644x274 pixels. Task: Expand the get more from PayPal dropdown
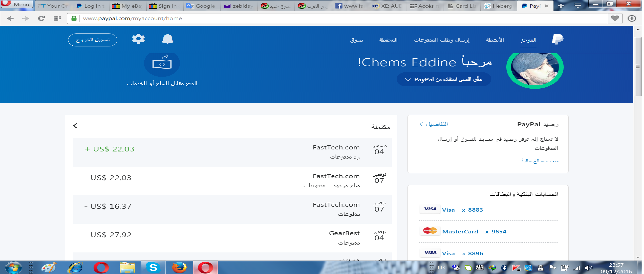coord(444,79)
